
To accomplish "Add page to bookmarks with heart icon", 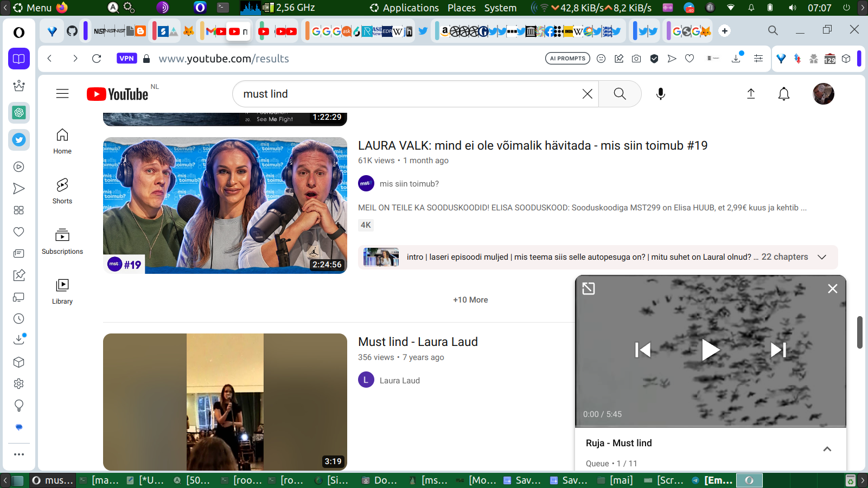I will (x=690, y=59).
